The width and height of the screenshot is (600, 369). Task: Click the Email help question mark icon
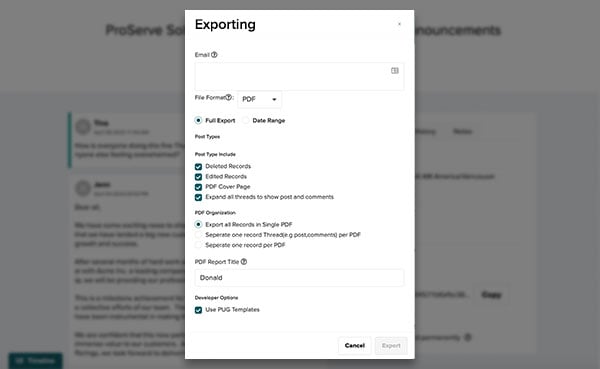[x=214, y=55]
